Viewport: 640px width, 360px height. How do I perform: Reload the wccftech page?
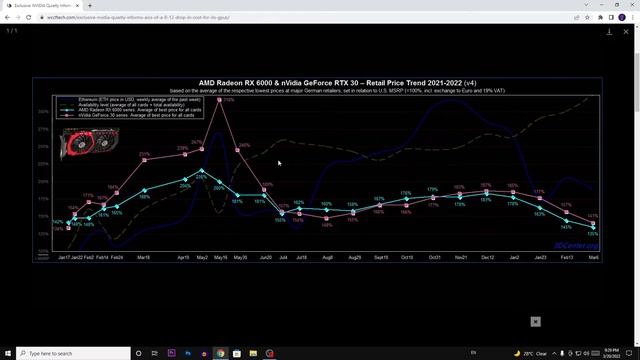[29, 18]
